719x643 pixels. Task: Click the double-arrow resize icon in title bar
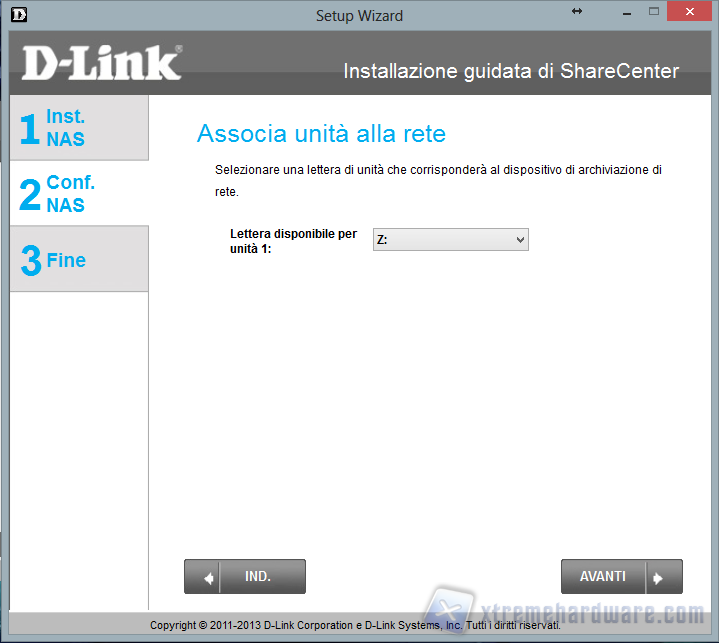click(577, 11)
